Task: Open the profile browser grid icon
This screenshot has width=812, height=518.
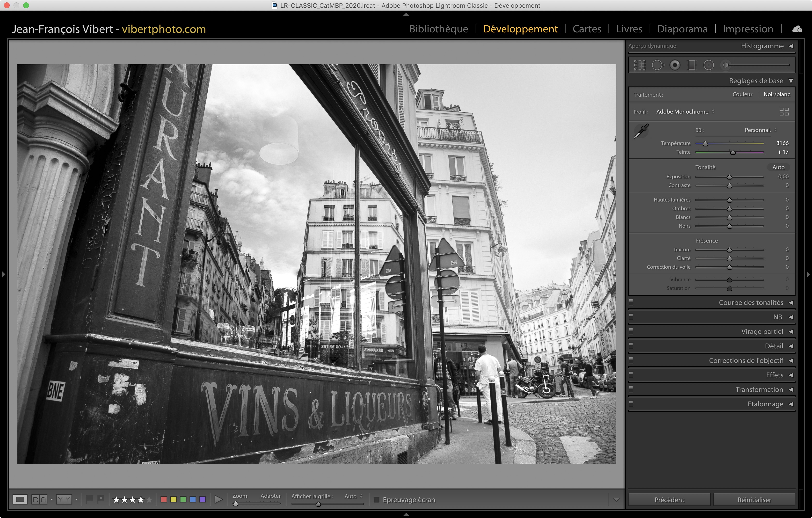Action: tap(784, 112)
